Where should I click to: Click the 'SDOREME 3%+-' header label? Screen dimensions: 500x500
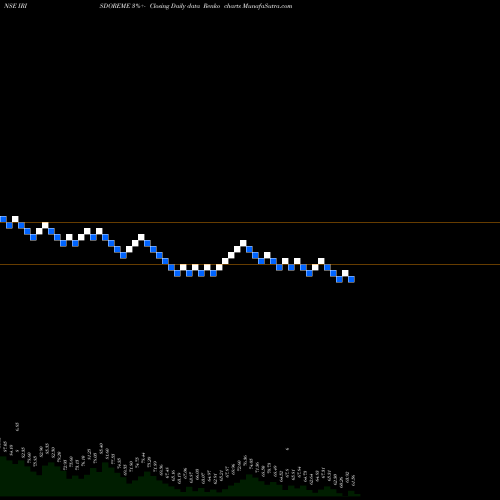pos(123,6)
